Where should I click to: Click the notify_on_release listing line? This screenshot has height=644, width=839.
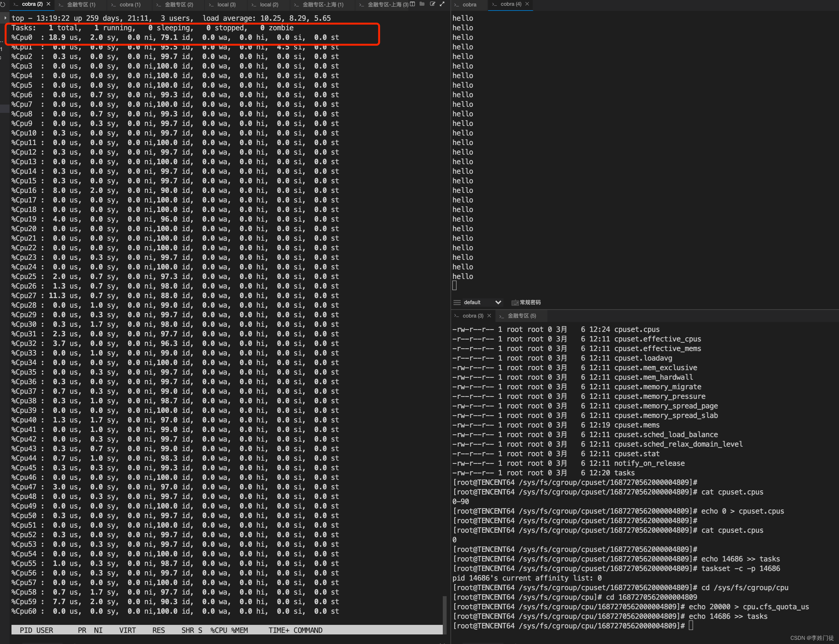pyautogui.click(x=568, y=464)
